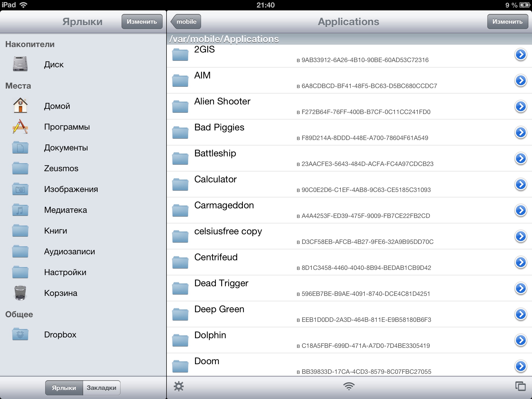Screen dimensions: 532x399
Task: Open the Медиатека music library shortcut
Action: click(83, 210)
